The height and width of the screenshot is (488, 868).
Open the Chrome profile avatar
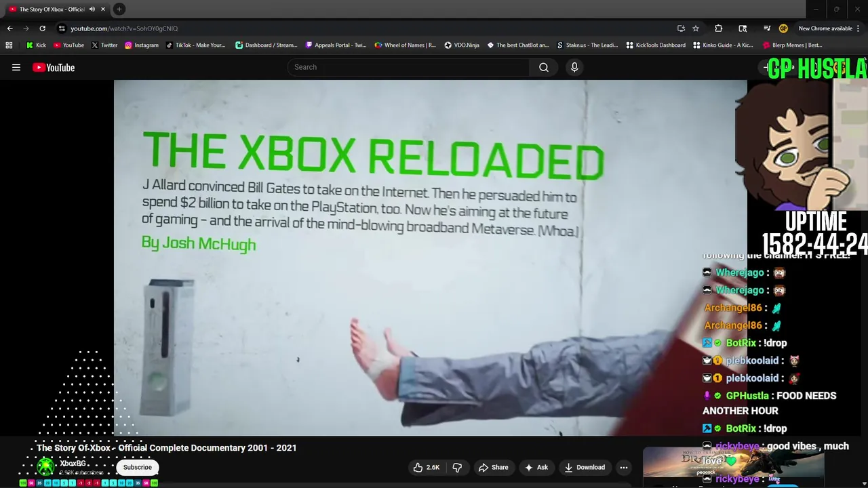(783, 28)
